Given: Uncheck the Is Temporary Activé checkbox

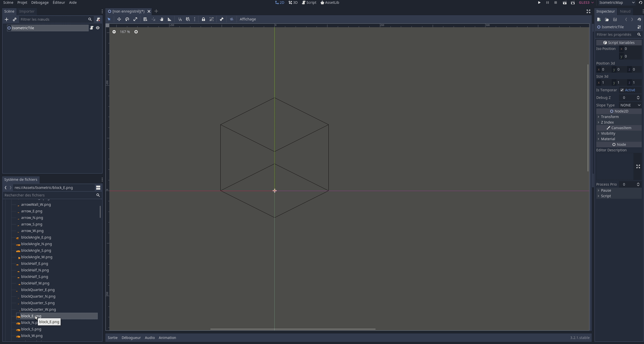Looking at the screenshot, I should 622,90.
